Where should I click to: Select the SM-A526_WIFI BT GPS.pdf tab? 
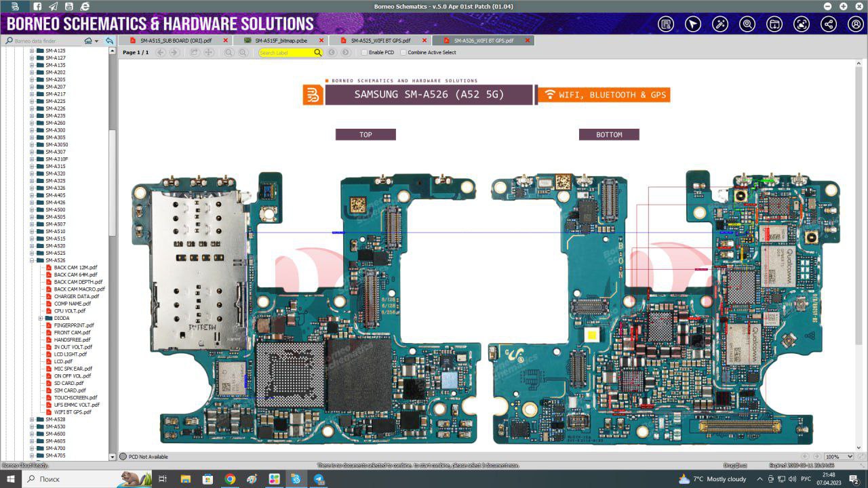pyautogui.click(x=484, y=41)
